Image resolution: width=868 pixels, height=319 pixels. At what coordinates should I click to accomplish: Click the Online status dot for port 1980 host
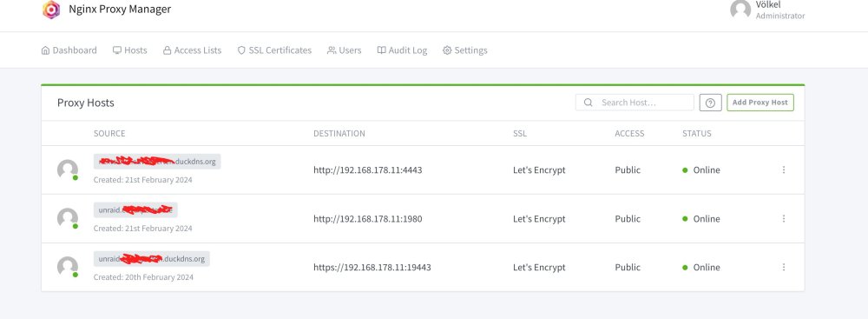[x=686, y=218]
